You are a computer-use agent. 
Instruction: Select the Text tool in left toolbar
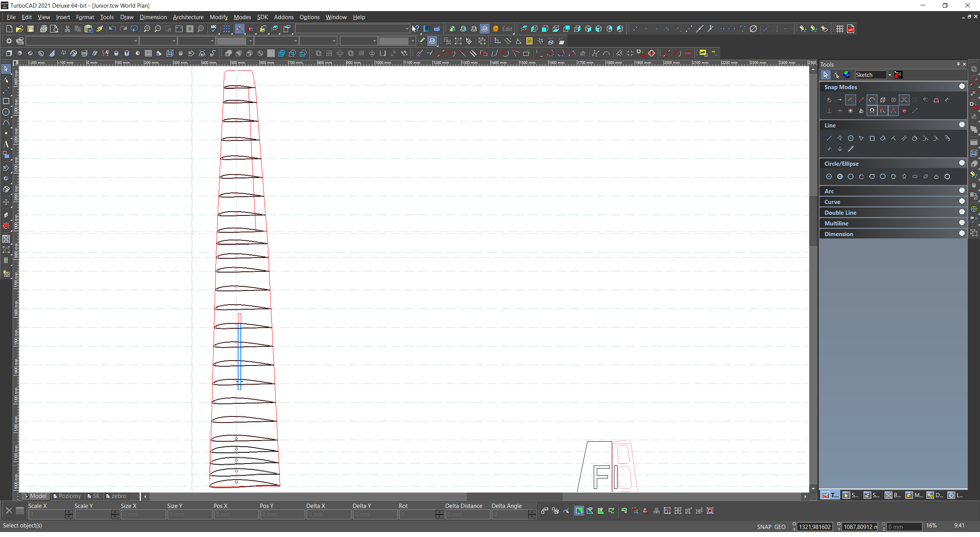point(6,144)
